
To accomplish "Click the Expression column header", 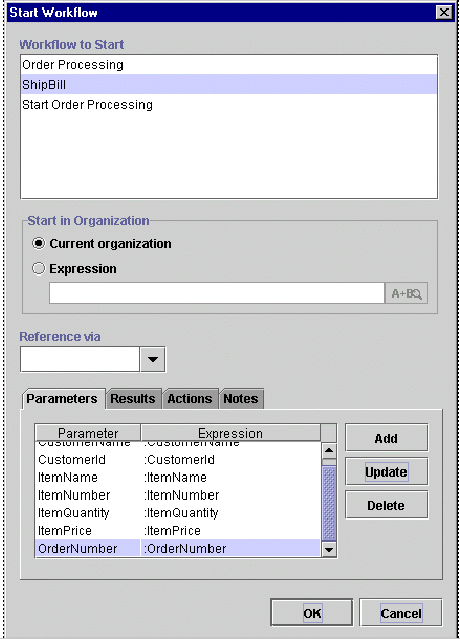I will click(231, 432).
